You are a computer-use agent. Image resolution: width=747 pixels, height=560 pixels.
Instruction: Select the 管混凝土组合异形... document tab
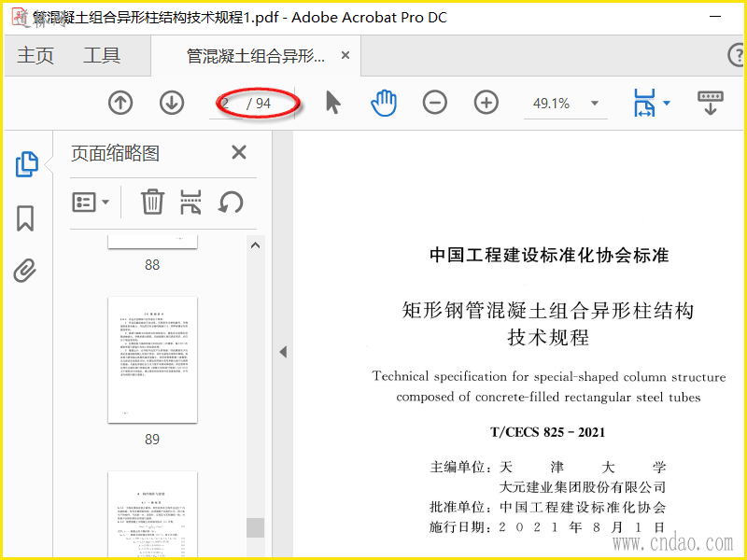click(255, 56)
